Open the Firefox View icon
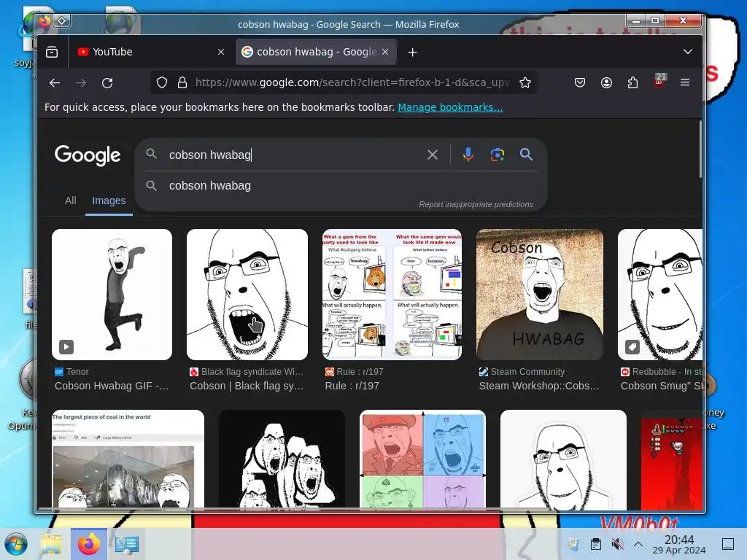The width and height of the screenshot is (747, 560). point(52,52)
